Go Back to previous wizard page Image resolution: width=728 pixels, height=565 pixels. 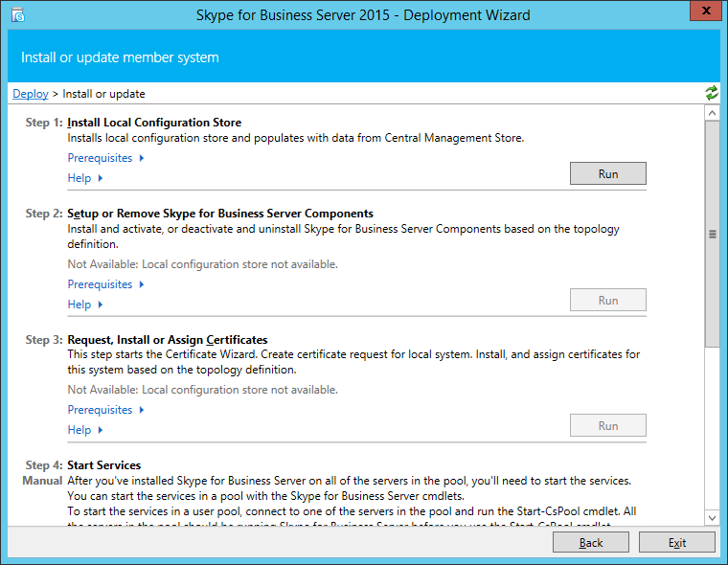point(591,542)
